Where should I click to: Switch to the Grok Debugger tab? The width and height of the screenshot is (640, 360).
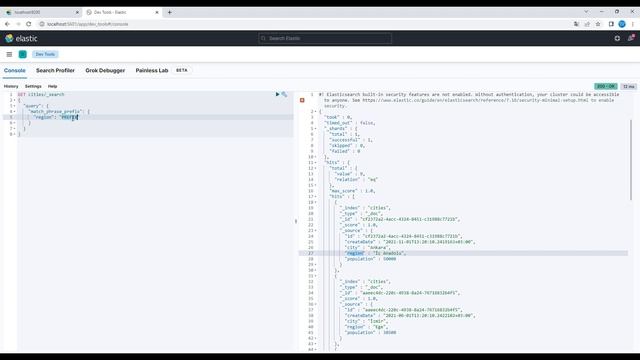click(x=105, y=71)
